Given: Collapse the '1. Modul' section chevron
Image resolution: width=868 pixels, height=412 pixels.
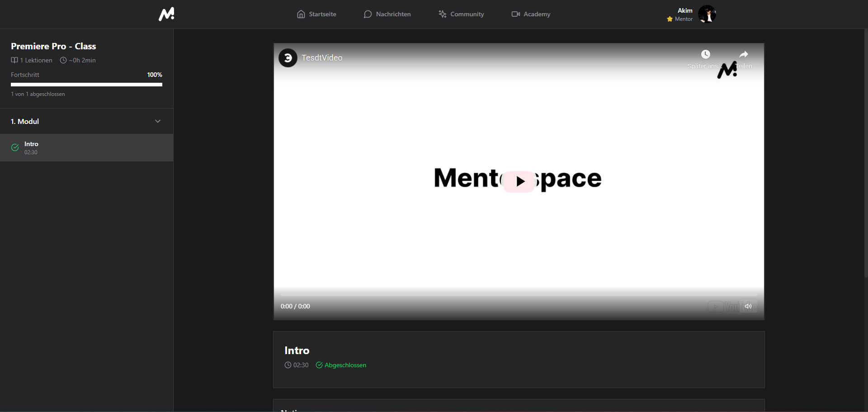Looking at the screenshot, I should pyautogui.click(x=158, y=121).
